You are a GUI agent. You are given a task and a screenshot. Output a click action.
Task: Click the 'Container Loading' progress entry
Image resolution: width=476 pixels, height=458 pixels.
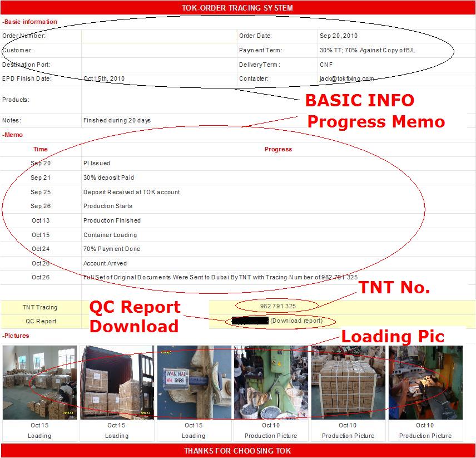click(x=110, y=235)
